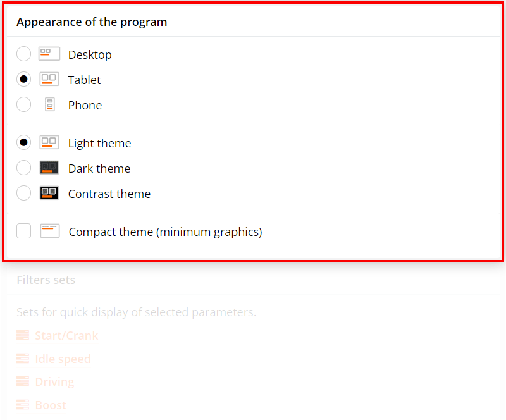Click the Driving filter icon

click(x=23, y=381)
